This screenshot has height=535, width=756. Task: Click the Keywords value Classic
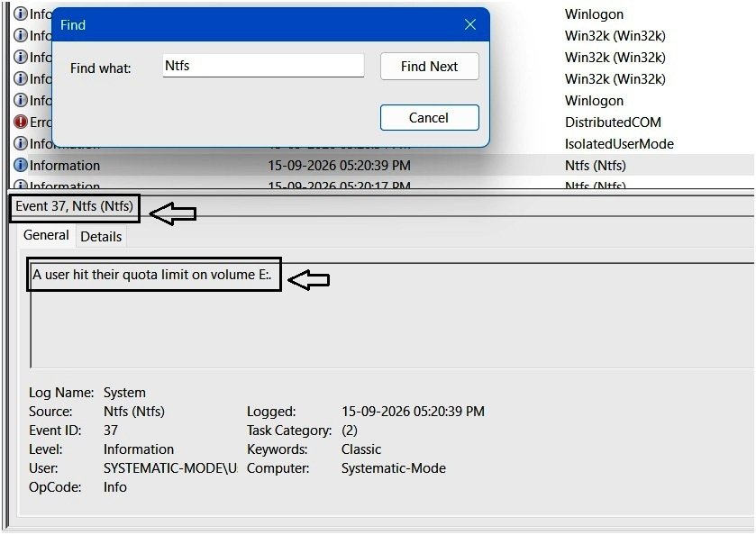361,449
